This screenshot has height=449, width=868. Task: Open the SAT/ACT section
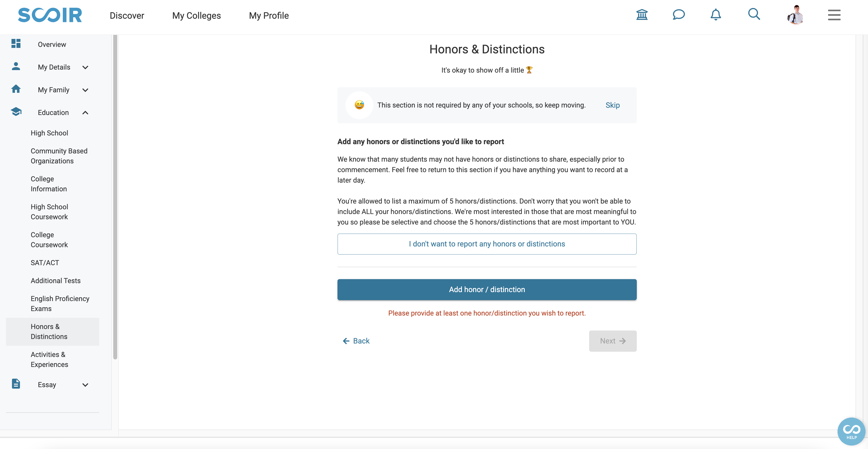tap(45, 263)
